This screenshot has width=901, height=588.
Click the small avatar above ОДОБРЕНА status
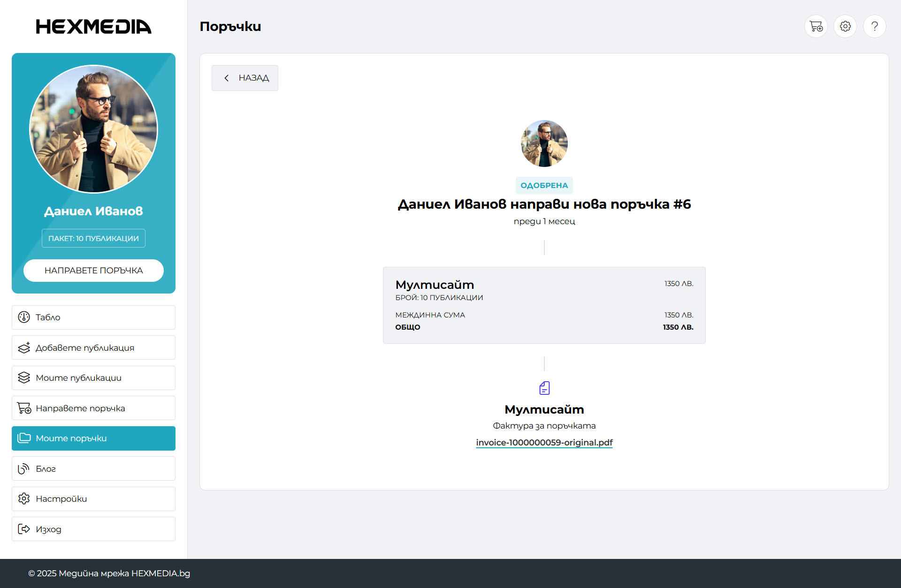coord(544,143)
